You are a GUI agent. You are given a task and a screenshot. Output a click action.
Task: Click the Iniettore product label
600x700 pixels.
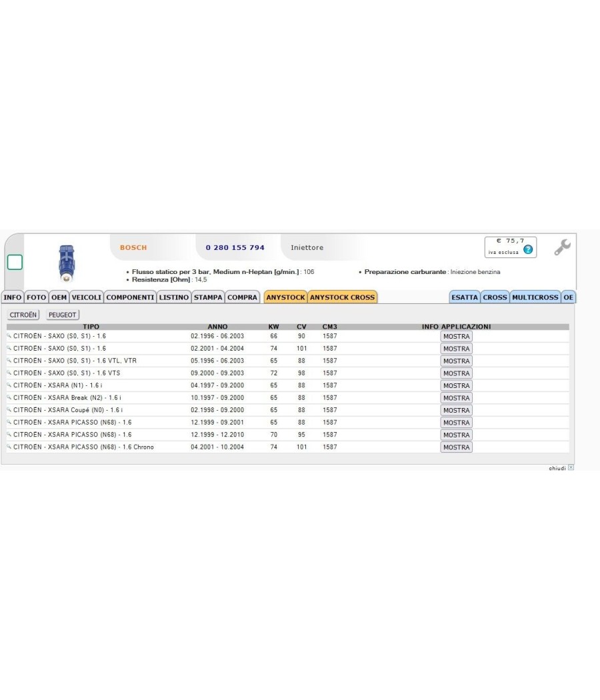tap(307, 247)
